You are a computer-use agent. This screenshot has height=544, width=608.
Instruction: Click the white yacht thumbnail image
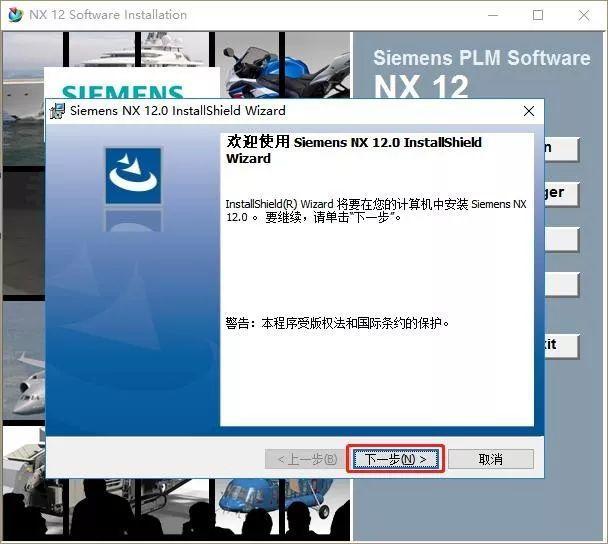(x=140, y=50)
